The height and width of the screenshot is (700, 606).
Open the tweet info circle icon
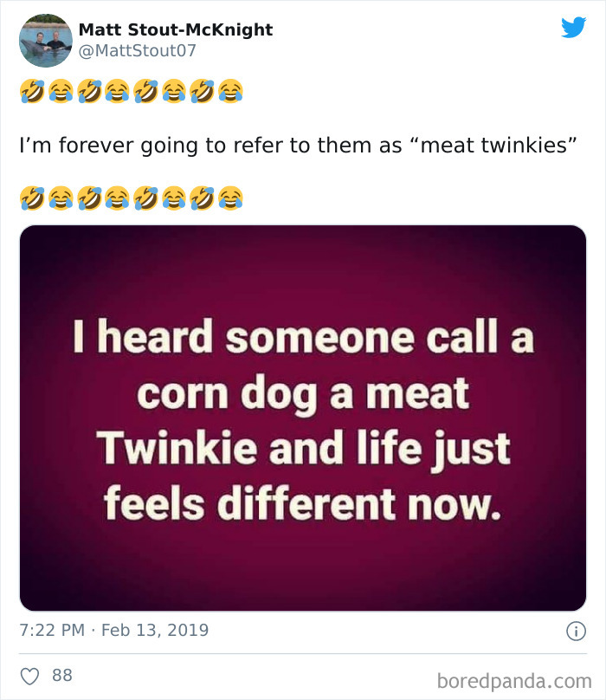574,632
